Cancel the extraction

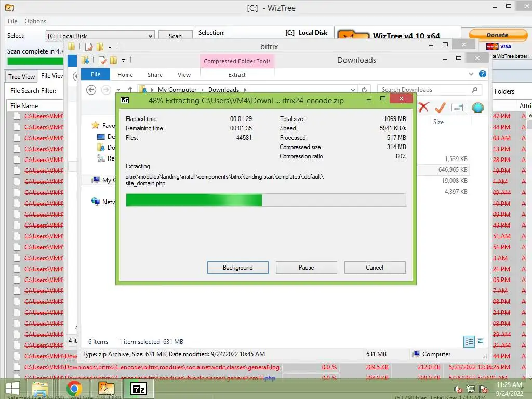(375, 268)
